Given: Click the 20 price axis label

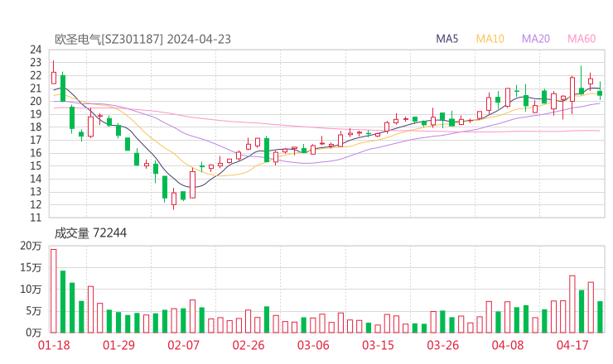Looking at the screenshot, I should point(36,101).
